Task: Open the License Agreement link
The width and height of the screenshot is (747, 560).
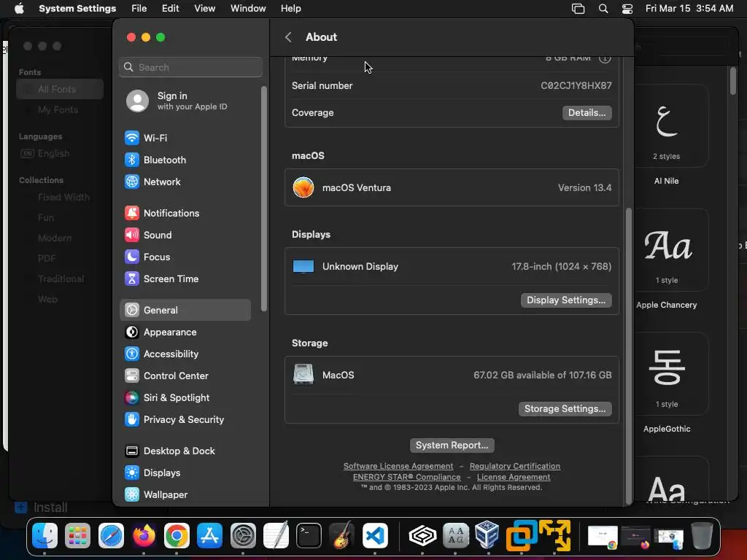Action: coord(514,477)
